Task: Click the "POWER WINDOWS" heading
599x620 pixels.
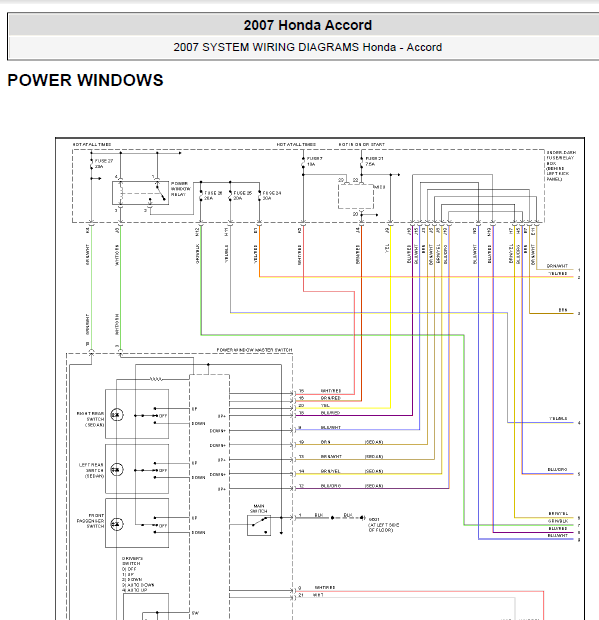Action: 85,80
